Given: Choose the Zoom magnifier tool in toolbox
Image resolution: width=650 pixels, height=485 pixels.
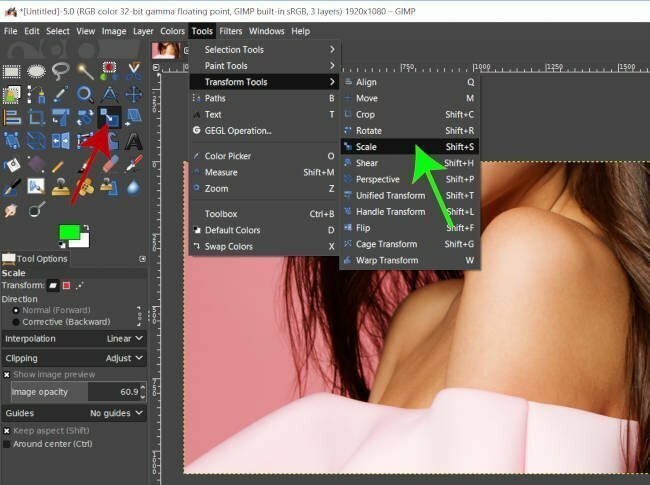Looking at the screenshot, I should [x=85, y=95].
